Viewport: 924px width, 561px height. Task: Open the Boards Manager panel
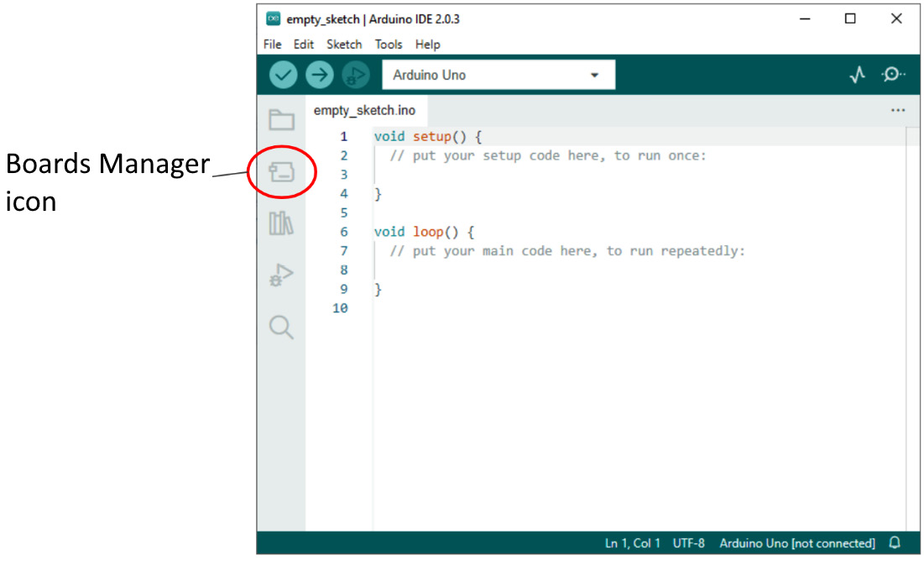coord(282,172)
